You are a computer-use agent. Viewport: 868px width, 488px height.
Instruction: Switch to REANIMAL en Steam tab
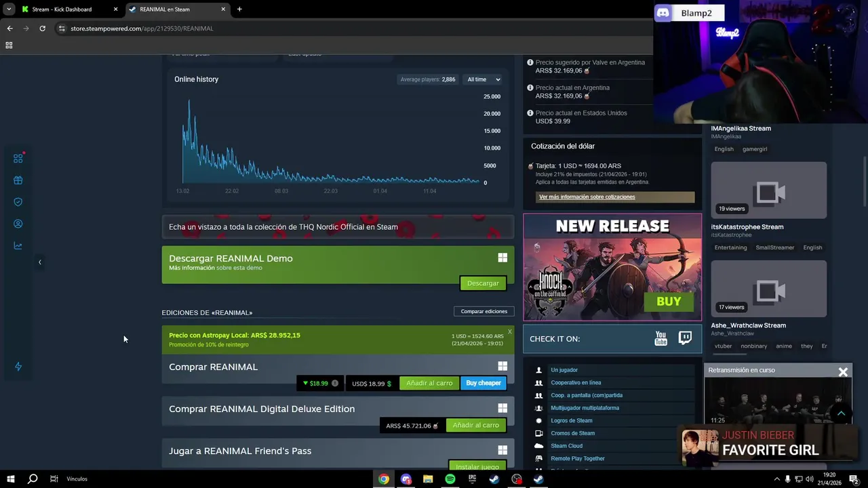point(176,9)
